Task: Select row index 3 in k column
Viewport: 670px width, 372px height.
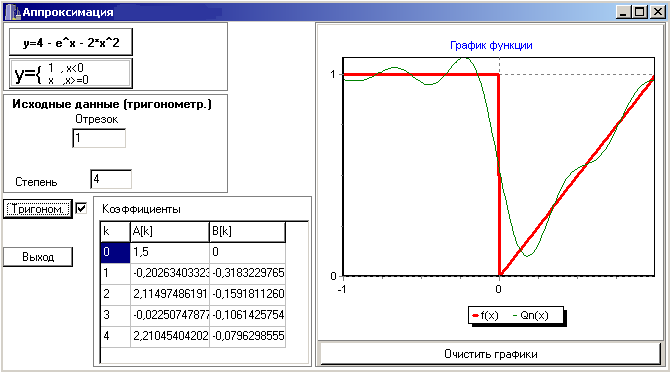Action: 115,315
